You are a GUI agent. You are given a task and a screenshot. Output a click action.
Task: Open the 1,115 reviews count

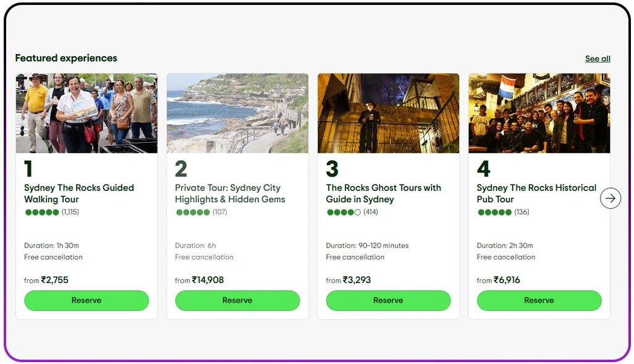70,213
